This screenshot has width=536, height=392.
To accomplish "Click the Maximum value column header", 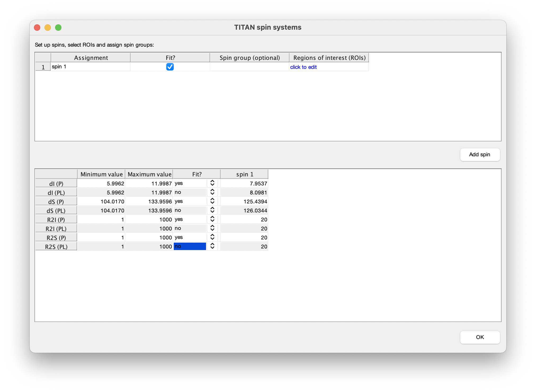I will 149,174.
